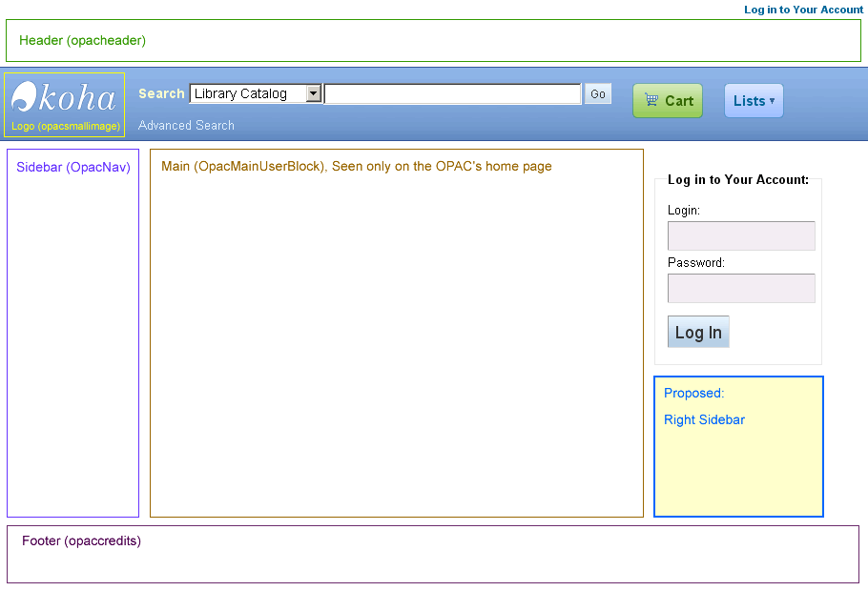Viewport: 868px width, 591px height.
Task: Focus the Password field
Action: (x=741, y=288)
